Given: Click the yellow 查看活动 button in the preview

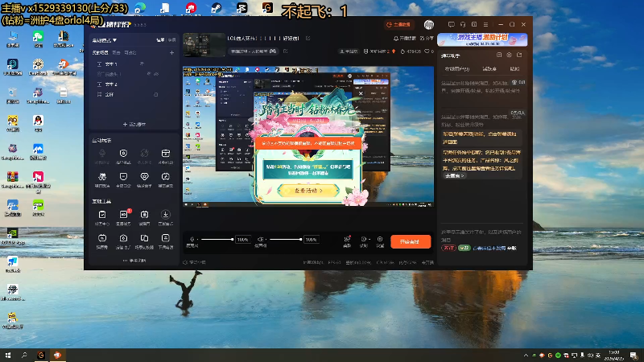Looking at the screenshot, I should coord(308,191).
